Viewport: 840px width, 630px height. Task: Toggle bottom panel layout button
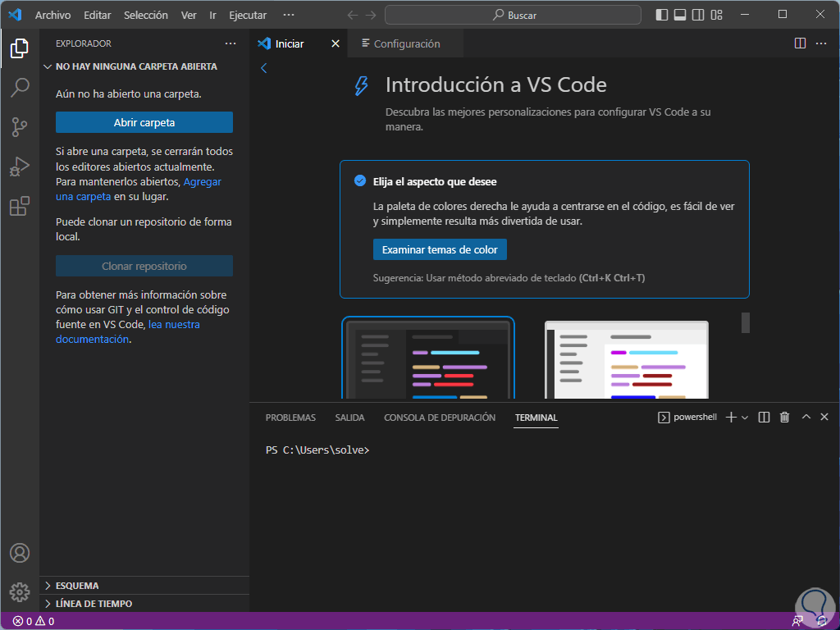pos(680,15)
